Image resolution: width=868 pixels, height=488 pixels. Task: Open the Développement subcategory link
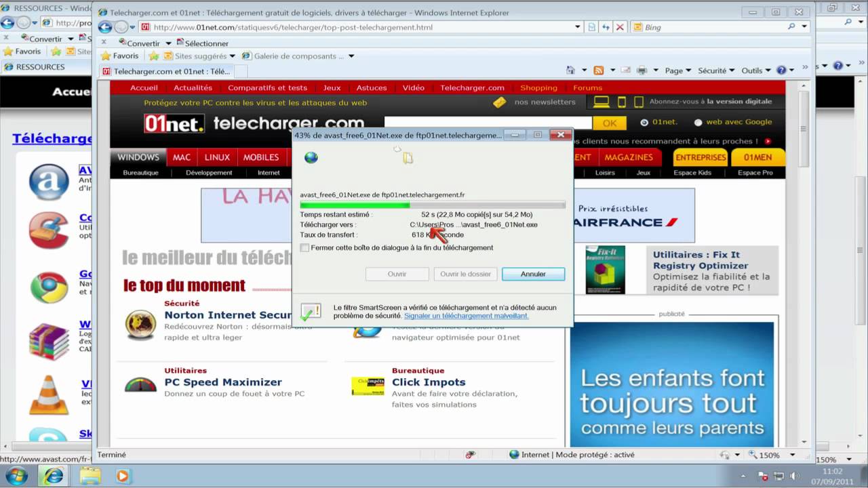tap(209, 173)
